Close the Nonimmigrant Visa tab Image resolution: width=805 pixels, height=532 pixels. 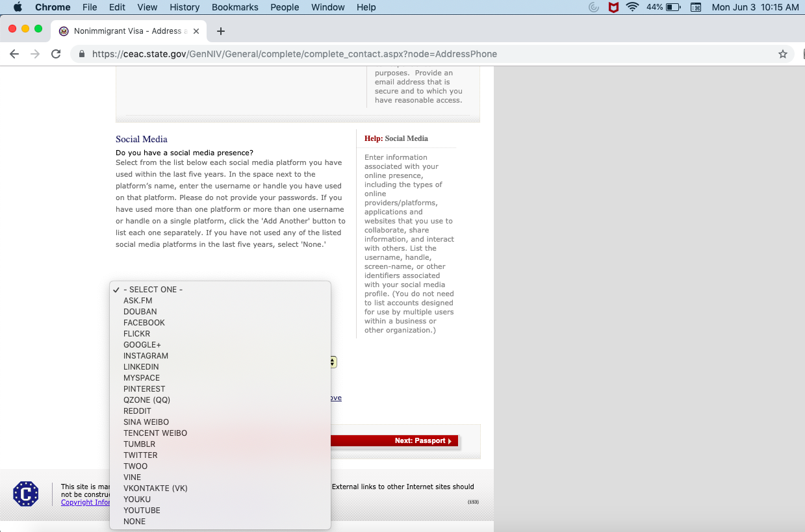point(196,31)
